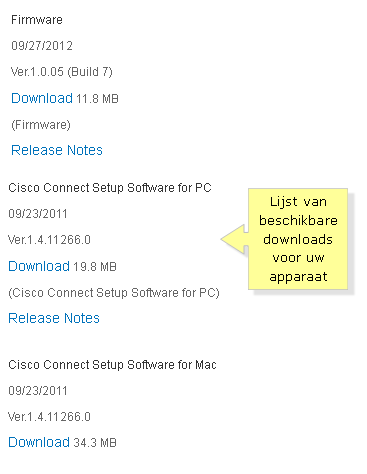The image size is (367, 474).
Task: Click the '(Firmware)' description in parentheses
Action: coord(41,125)
